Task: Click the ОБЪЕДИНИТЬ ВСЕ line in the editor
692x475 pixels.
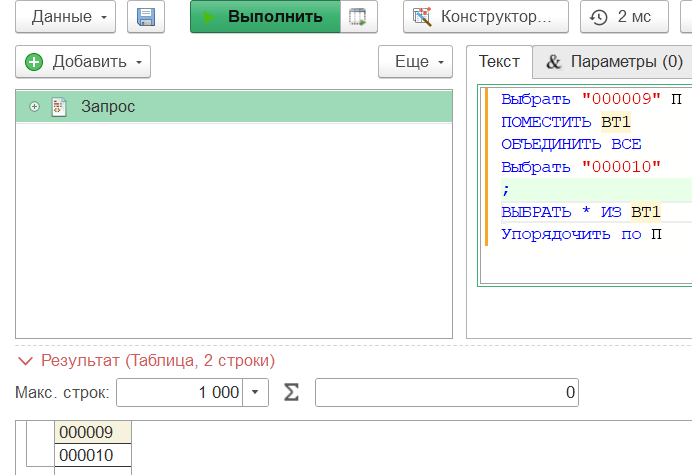Action: [571, 144]
